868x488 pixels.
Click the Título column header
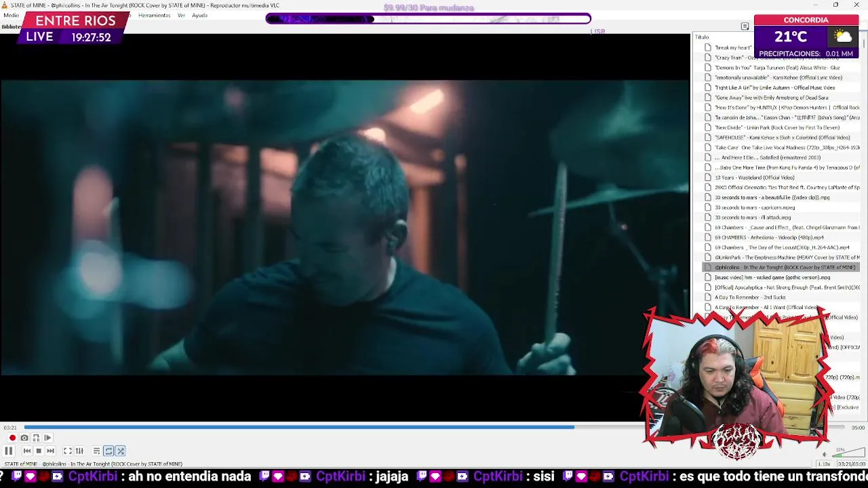[x=702, y=37]
